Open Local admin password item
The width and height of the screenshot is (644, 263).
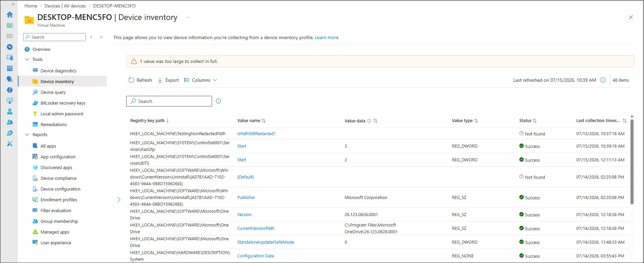tap(62, 114)
